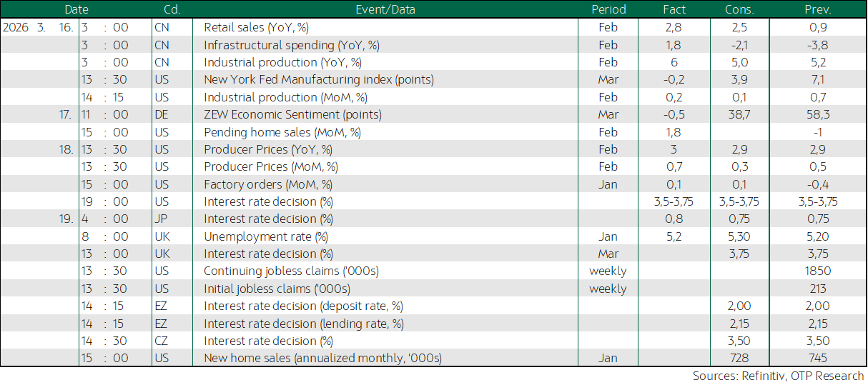
Task: Select the Cd. column header
Action: tap(171, 10)
